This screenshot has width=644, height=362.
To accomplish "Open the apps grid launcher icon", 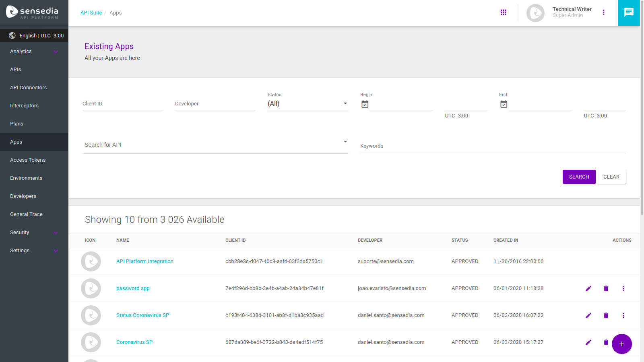I will click(x=503, y=12).
